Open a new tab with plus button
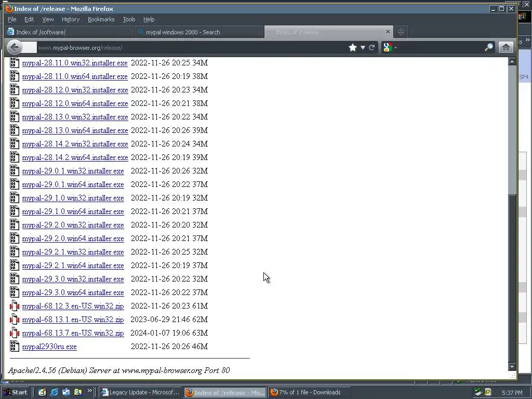Screen dimensions: 532x399 (401, 32)
